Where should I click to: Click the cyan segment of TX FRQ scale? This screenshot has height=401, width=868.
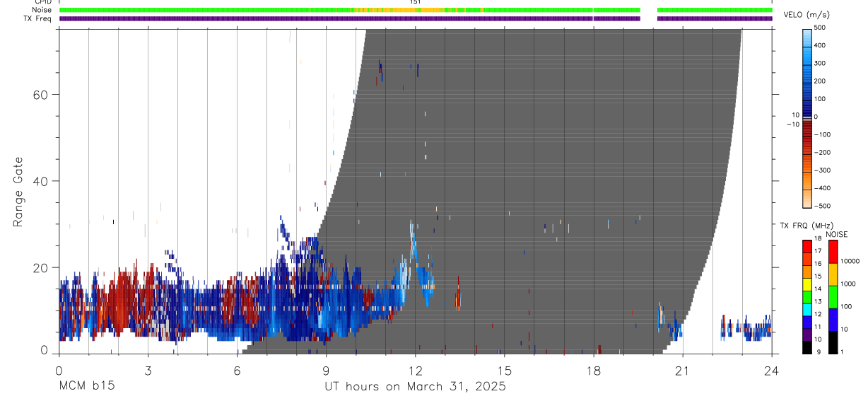[807, 309]
